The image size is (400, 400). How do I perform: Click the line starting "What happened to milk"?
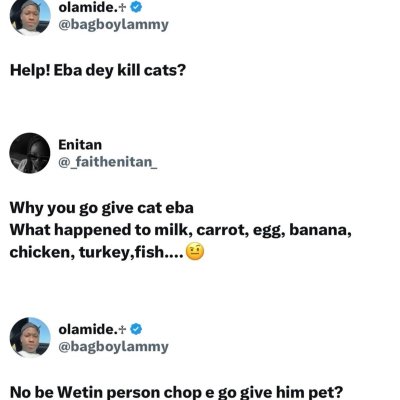coord(181,230)
